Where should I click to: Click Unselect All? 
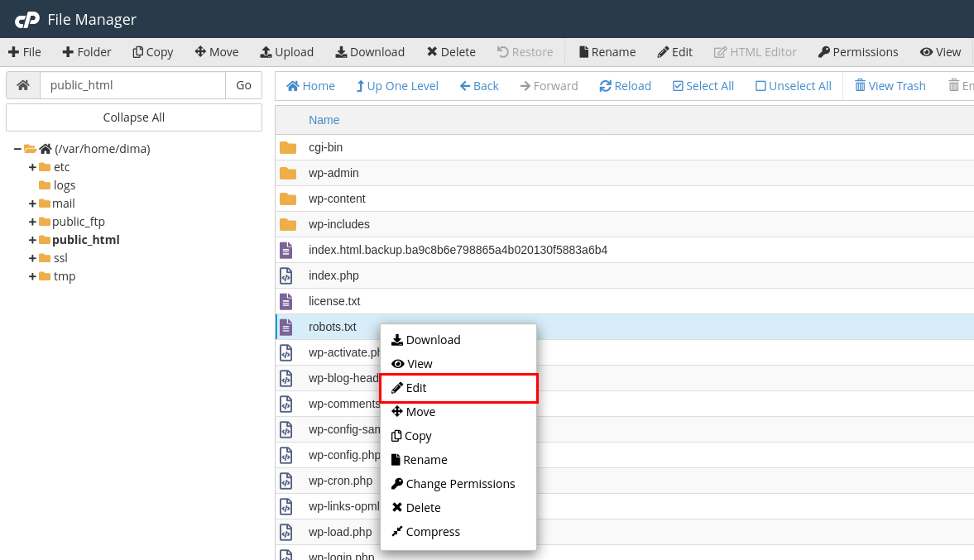coord(794,86)
